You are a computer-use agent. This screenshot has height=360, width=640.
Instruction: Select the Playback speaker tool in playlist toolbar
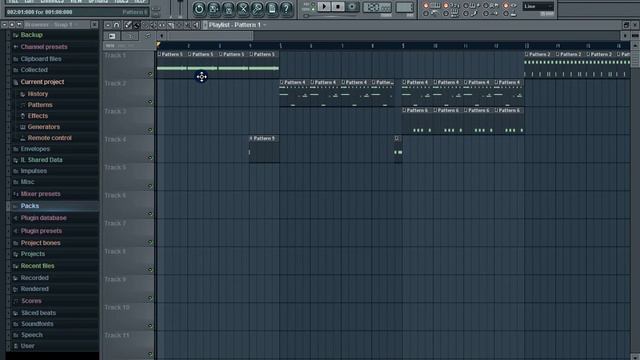[196, 25]
